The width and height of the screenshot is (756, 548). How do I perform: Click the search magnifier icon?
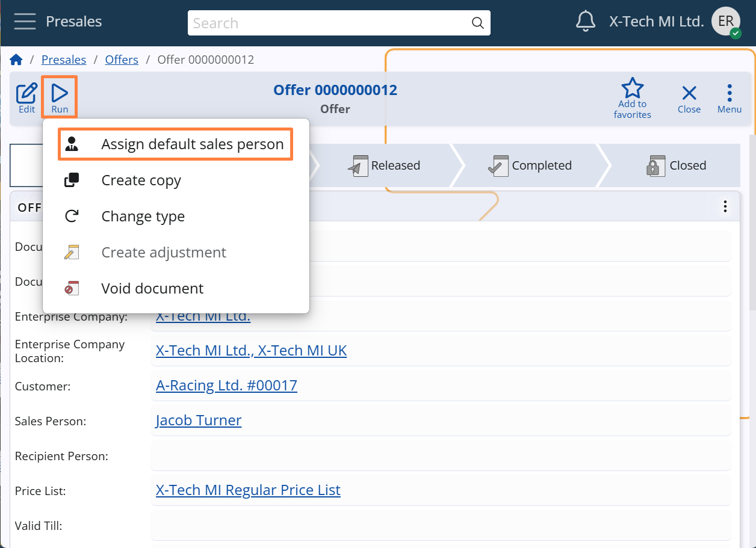pyautogui.click(x=477, y=23)
